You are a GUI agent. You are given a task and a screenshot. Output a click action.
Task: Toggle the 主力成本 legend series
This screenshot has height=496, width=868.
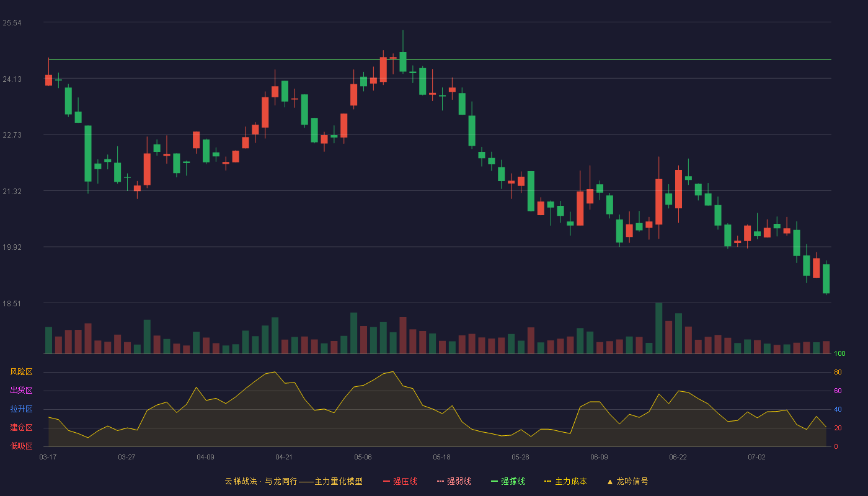point(565,481)
